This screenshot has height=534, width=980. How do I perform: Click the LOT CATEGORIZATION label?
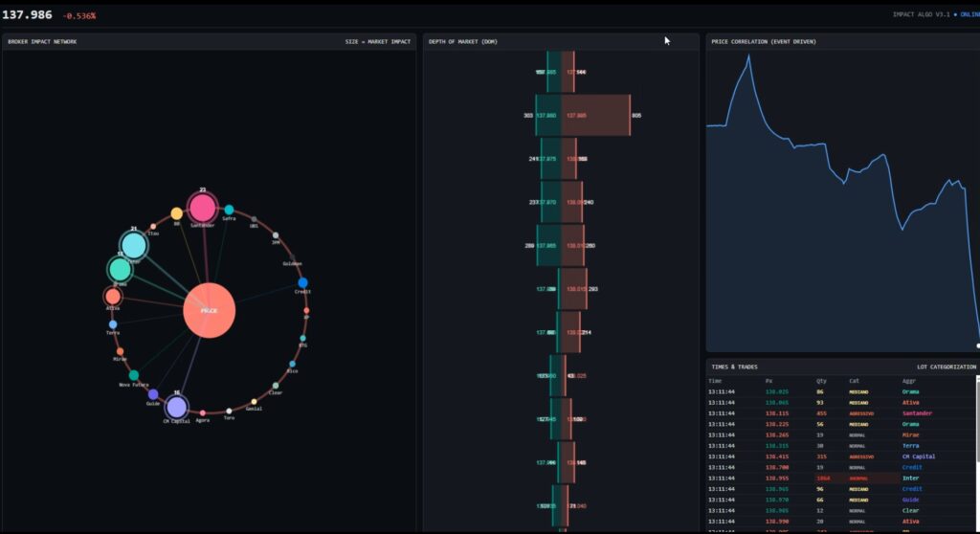947,367
